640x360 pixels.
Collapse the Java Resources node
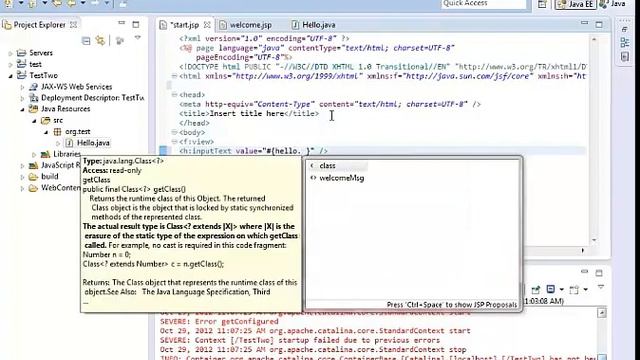[x=22, y=109]
